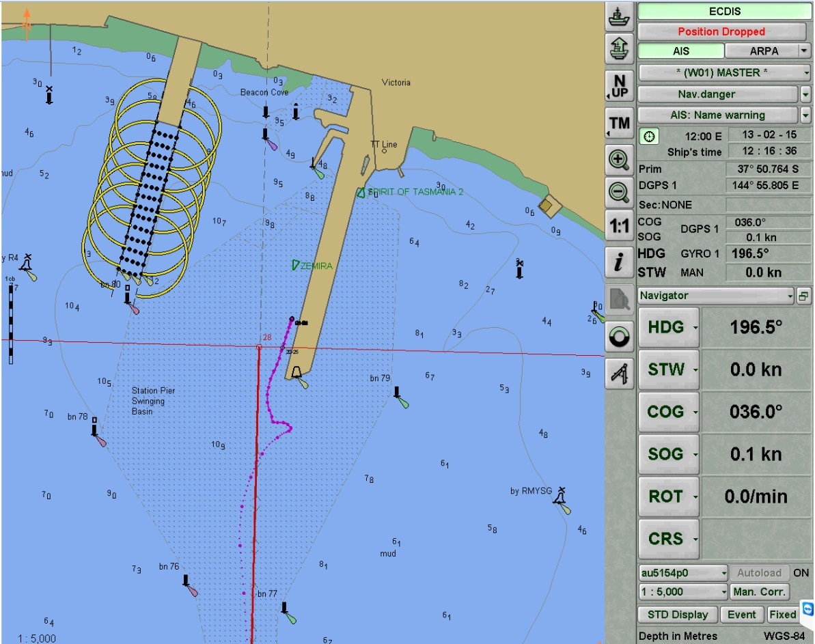Toggle the ship's time clock icon
The height and width of the screenshot is (644, 815).
[x=649, y=137]
